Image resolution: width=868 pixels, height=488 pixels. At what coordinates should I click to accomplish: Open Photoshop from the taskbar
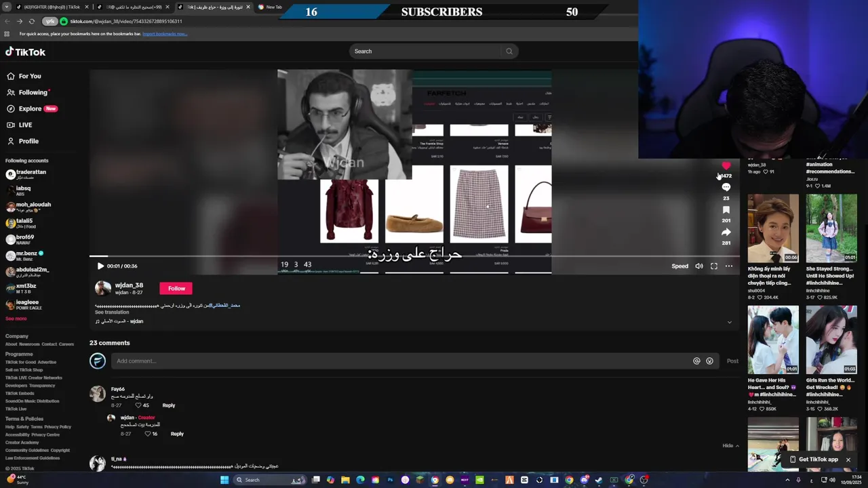click(x=390, y=480)
